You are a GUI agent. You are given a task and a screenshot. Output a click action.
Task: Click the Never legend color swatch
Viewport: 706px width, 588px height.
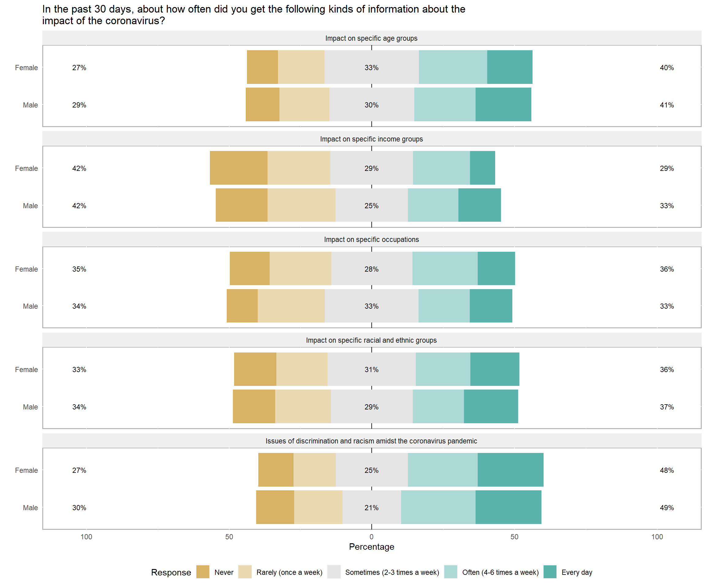click(x=203, y=572)
